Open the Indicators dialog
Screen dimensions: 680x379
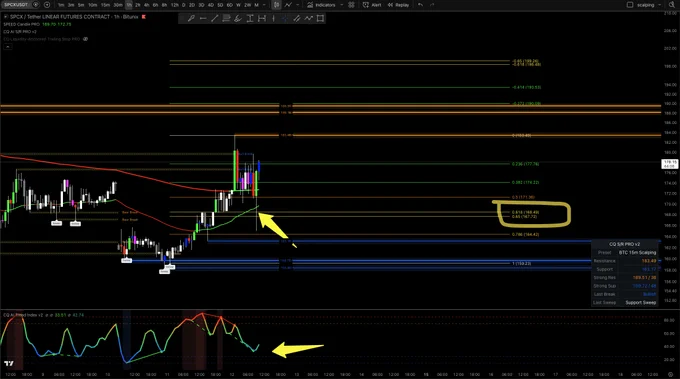point(321,5)
